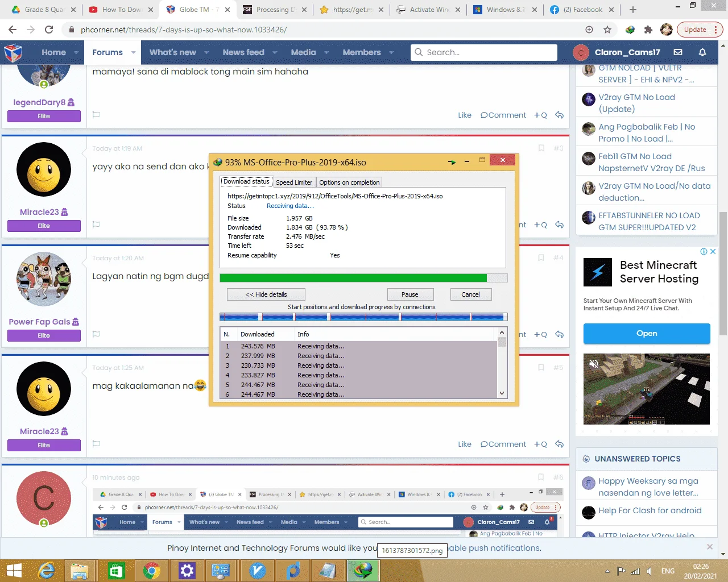Switch to the Speed Limiter tab
The width and height of the screenshot is (728, 582).
click(x=294, y=182)
